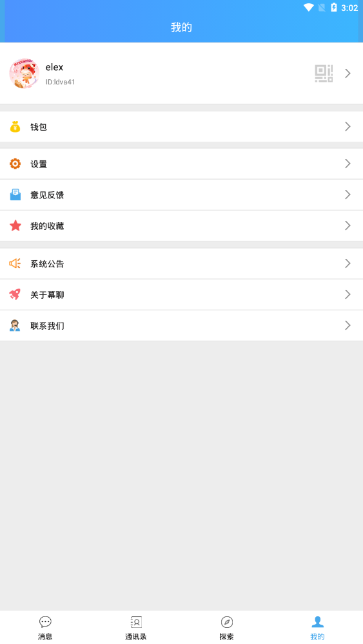Select the 我的 tab
Screen dimensions: 363x644
pyautogui.click(x=317, y=628)
